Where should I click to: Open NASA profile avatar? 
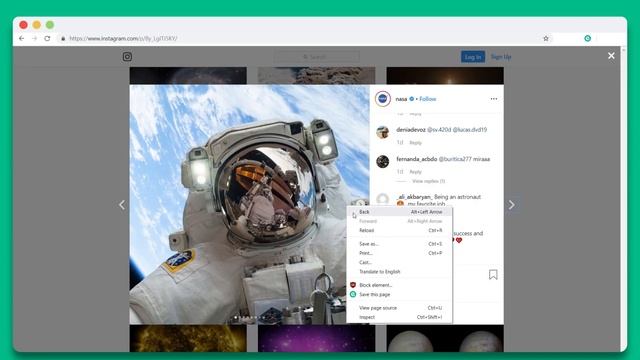[x=383, y=99]
